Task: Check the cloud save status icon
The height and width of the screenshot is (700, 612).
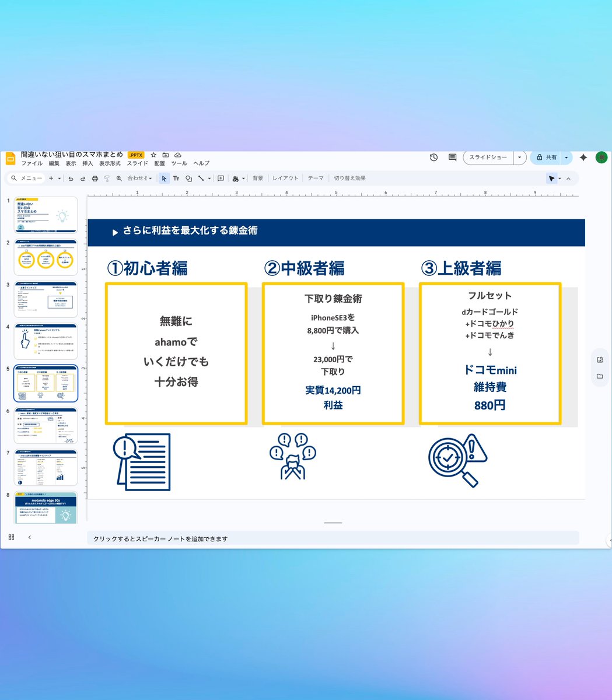Action: click(x=178, y=155)
